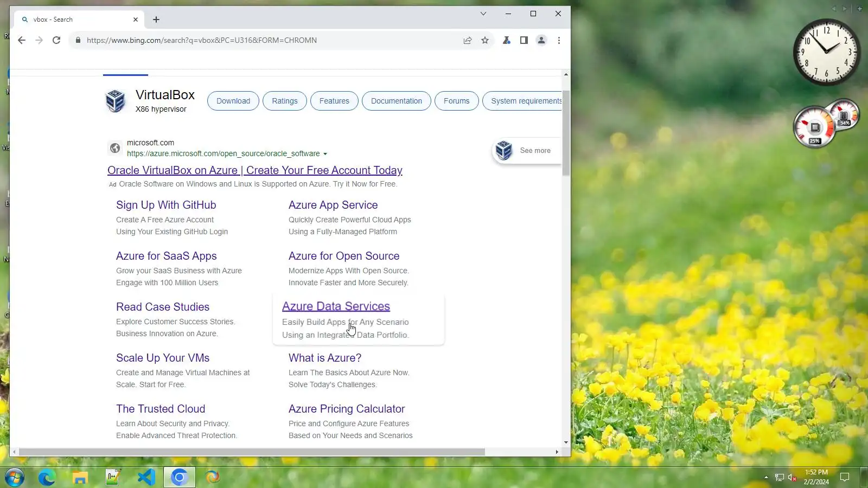The width and height of the screenshot is (868, 488).
Task: Click the vertical scrollbar up arrow
Action: (566, 74)
